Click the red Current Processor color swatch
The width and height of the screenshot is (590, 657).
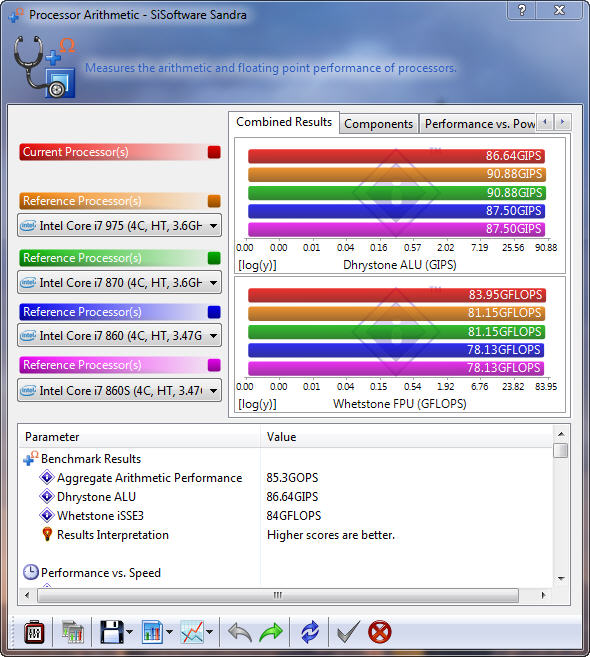tap(214, 152)
